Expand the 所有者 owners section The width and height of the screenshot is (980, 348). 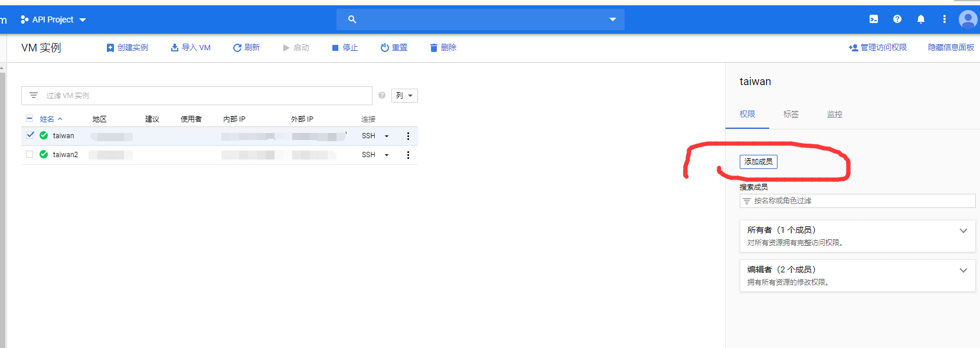point(963,231)
